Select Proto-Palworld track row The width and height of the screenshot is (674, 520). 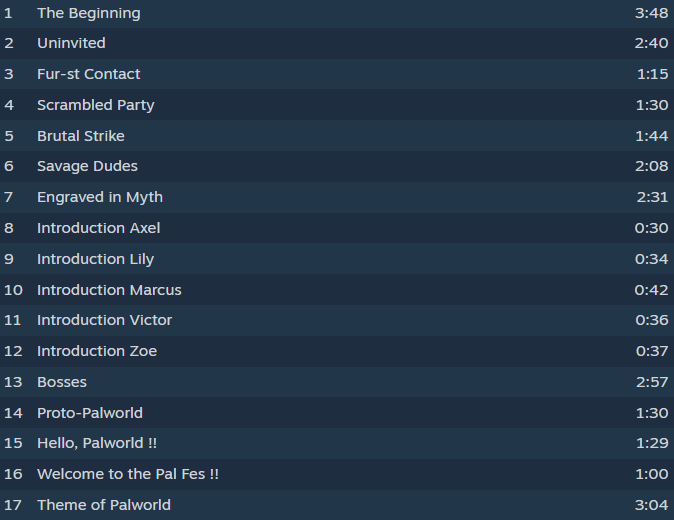(x=337, y=413)
